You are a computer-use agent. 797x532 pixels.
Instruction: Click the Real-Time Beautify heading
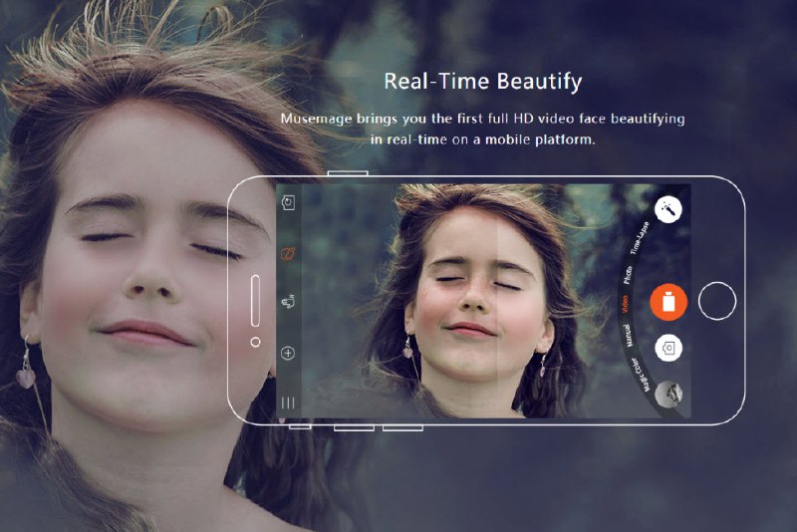click(x=483, y=81)
